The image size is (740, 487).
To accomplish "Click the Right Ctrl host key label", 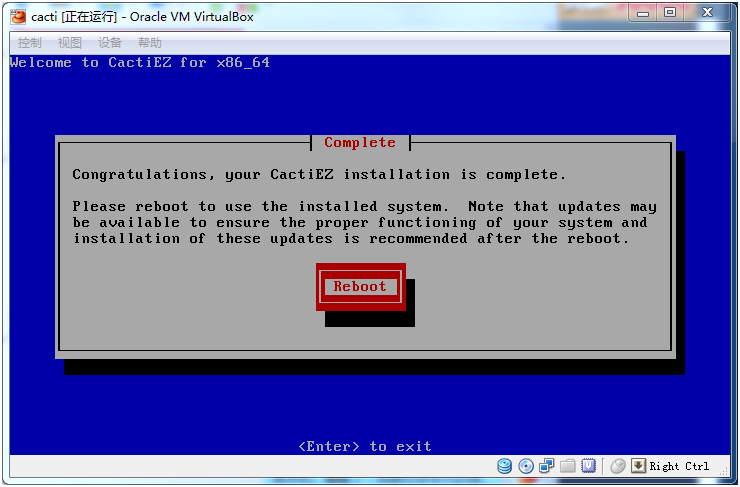I will click(679, 466).
